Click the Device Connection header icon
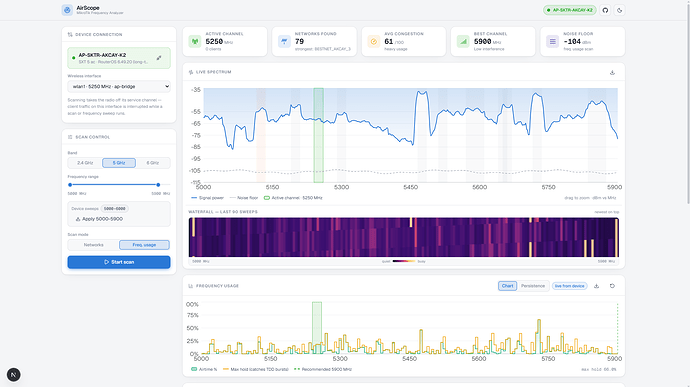Screen dimensions: 690x387 click(70, 34)
